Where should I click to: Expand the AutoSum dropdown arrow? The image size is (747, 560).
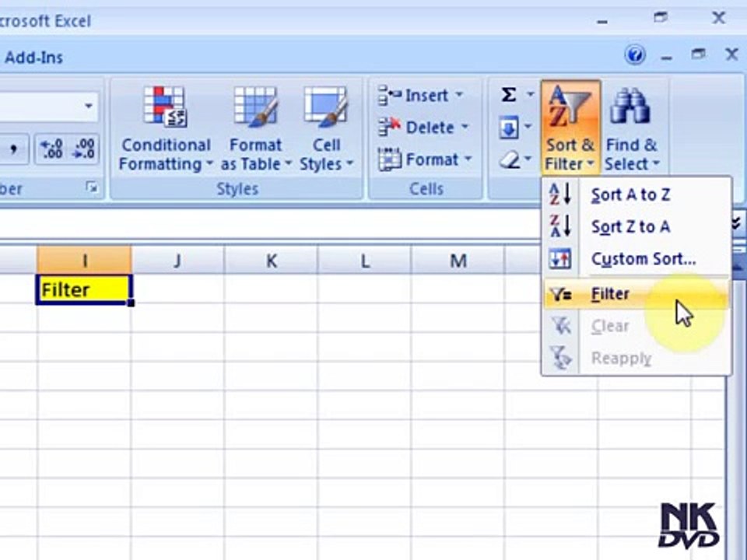tap(530, 94)
